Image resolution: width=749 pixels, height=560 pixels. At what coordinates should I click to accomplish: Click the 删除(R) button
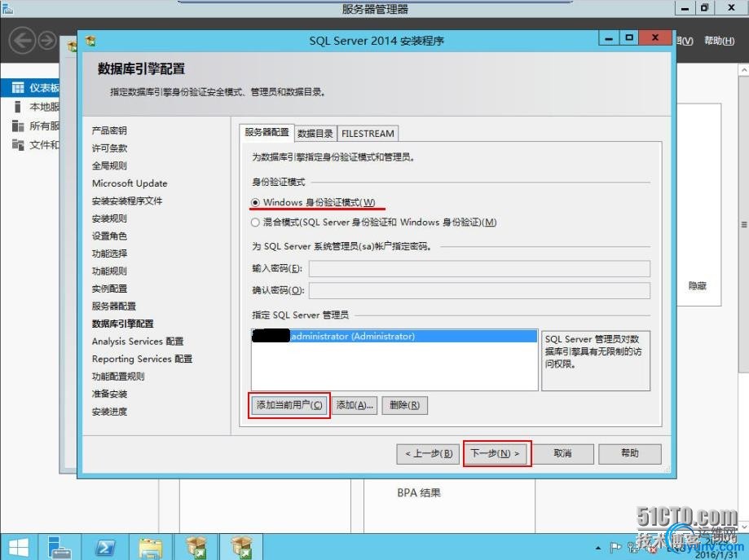[404, 405]
